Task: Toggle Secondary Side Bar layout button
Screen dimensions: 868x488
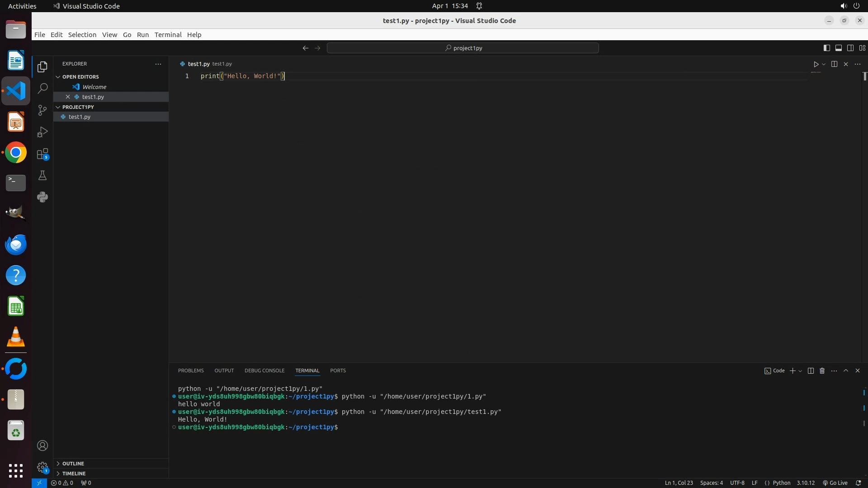Action: pos(850,48)
